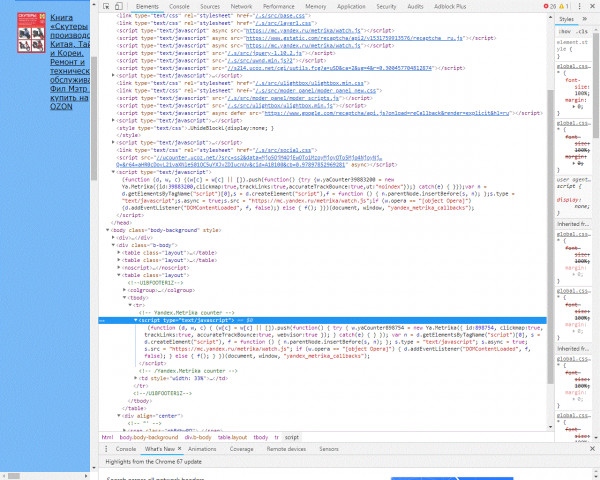The width and height of the screenshot is (600, 480).
Task: Show more Styles sidebar tabs chevron
Action: tap(585, 19)
